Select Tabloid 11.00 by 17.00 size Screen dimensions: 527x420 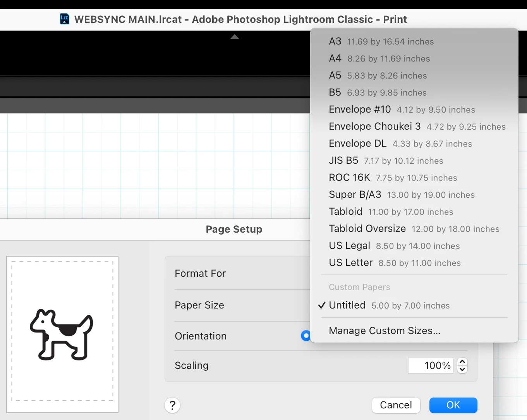pyautogui.click(x=414, y=212)
